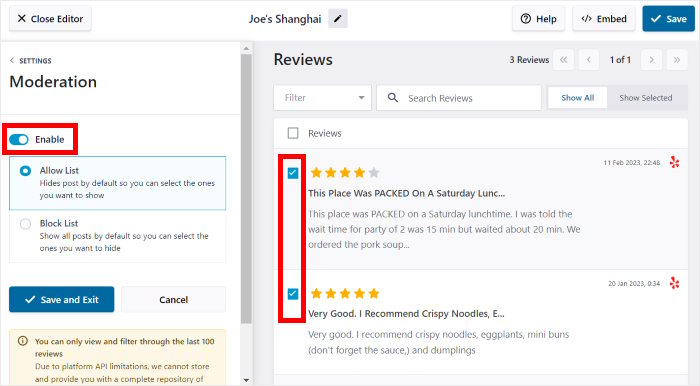Uncheck the 'Very Good. I Recommend' review
700x386 pixels.
[x=293, y=294]
